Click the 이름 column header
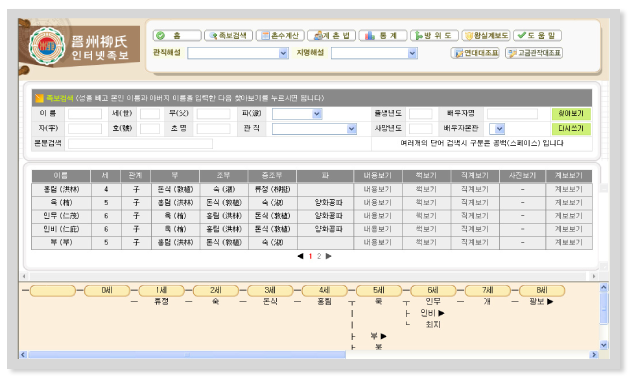The height and width of the screenshot is (379, 629). click(x=61, y=176)
